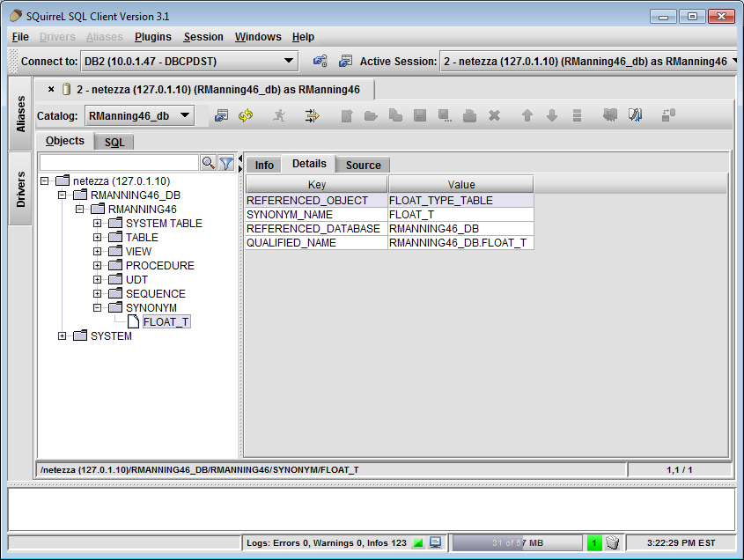Open the Catalog RManning46_db dropdown
The width and height of the screenshot is (744, 560).
[185, 115]
